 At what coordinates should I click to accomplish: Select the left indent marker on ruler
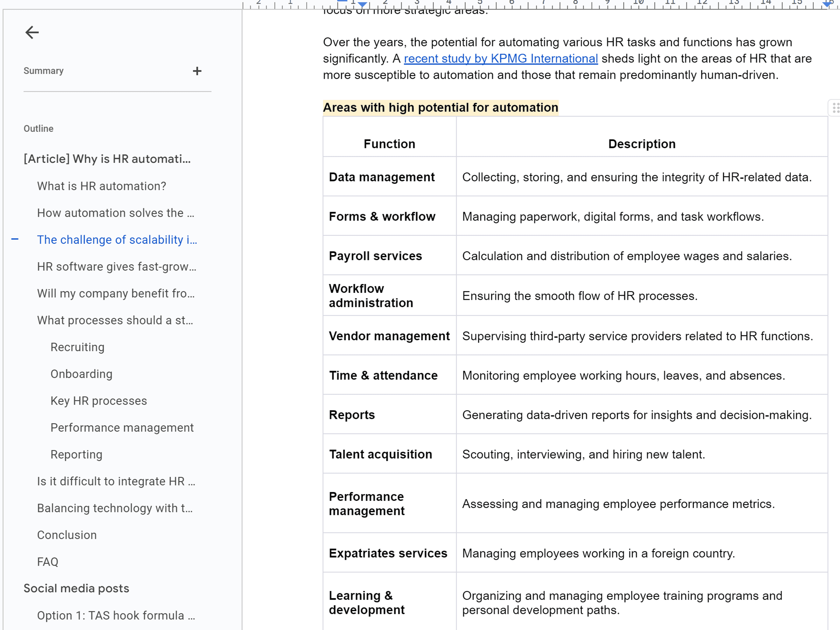coord(363,5)
